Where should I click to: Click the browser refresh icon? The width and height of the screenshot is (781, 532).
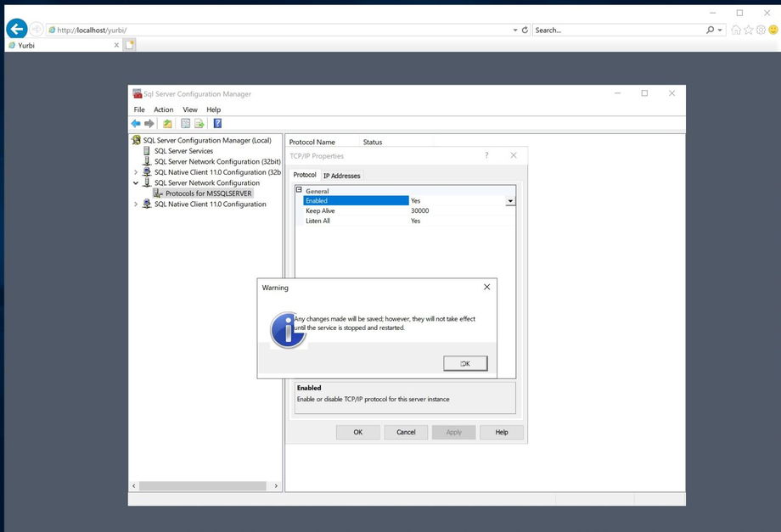pos(525,30)
